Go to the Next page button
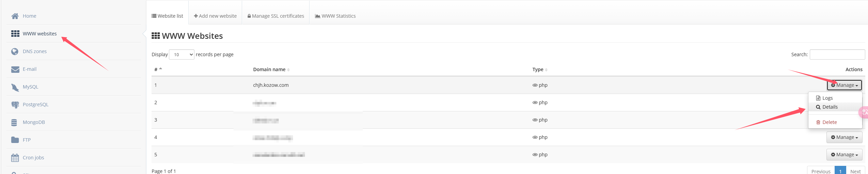Image resolution: width=868 pixels, height=174 pixels. click(x=855, y=170)
